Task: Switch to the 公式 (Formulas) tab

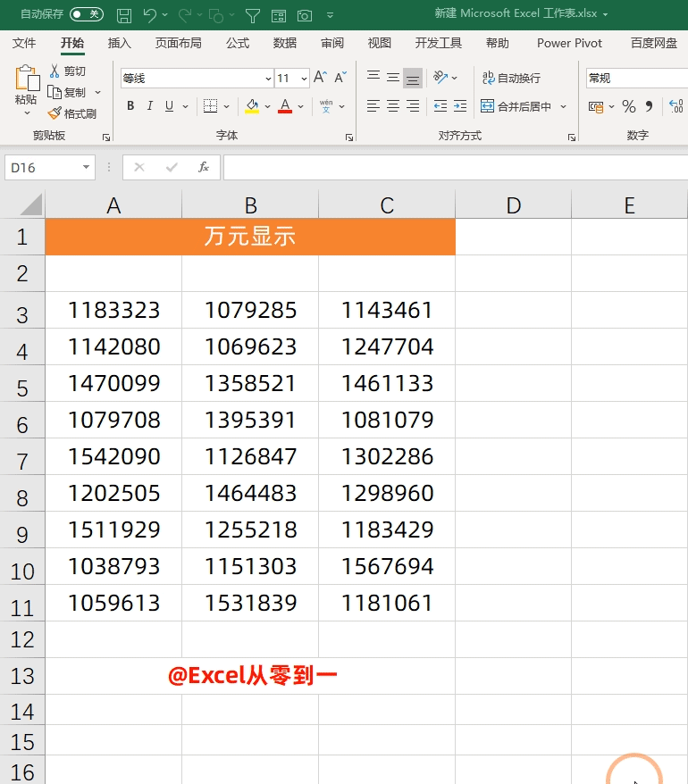Action: click(x=238, y=43)
